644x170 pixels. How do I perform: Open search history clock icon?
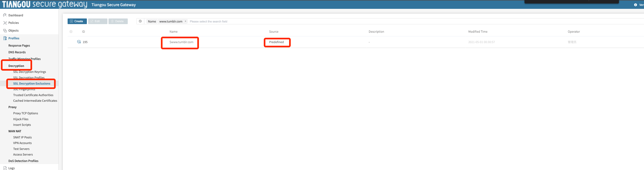[x=140, y=21]
